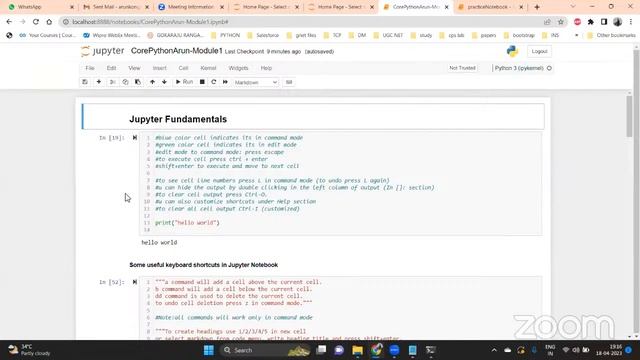The height and width of the screenshot is (360, 640).
Task: Click the Python logo icon near Logout
Action: click(x=512, y=51)
